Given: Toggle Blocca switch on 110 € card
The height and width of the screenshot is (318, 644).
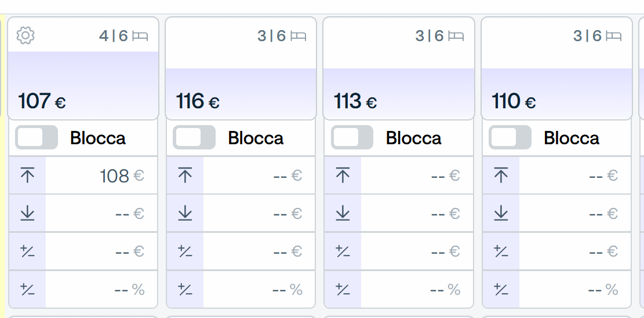Looking at the screenshot, I should (x=510, y=137).
